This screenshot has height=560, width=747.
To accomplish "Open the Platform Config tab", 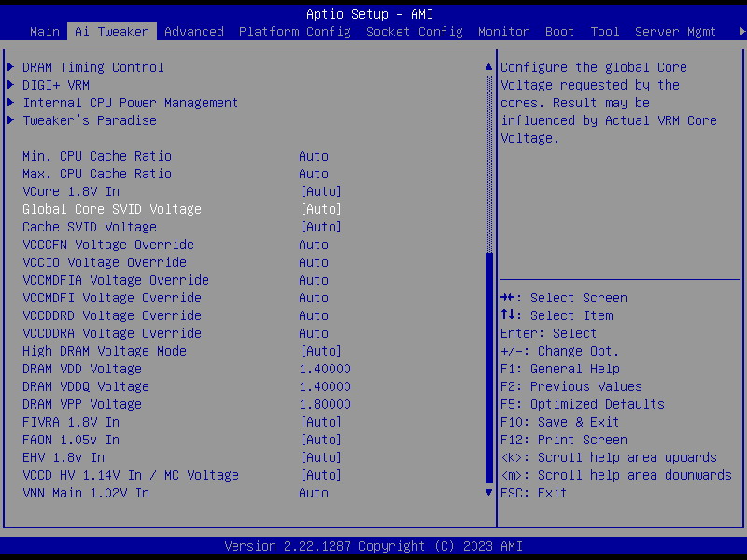I will pyautogui.click(x=295, y=32).
